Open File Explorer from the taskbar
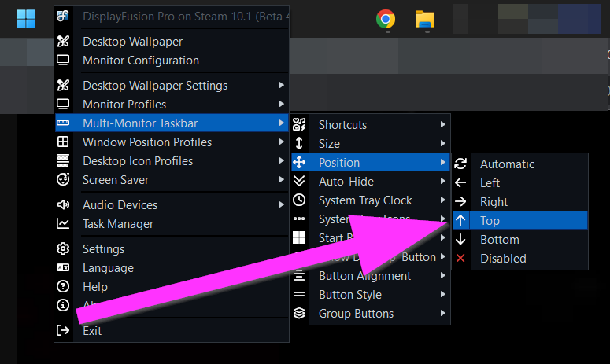The height and width of the screenshot is (364, 610). (425, 19)
